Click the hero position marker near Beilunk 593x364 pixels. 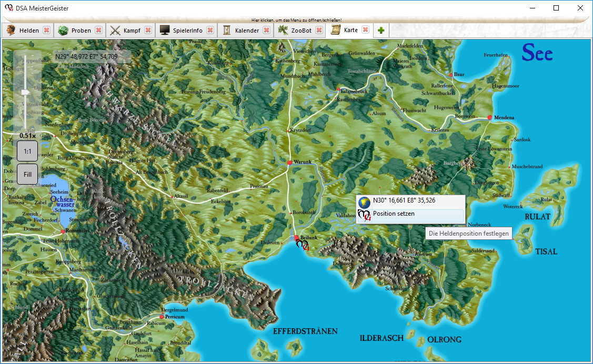tap(302, 245)
